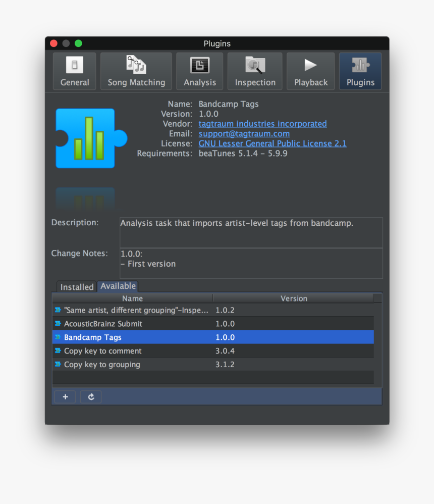Open the GNU Lesser General Public License 2.1 link

pos(273,144)
